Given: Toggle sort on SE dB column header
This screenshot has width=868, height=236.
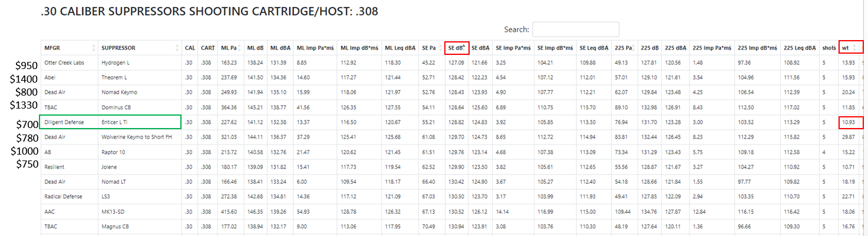Looking at the screenshot, I should point(457,48).
